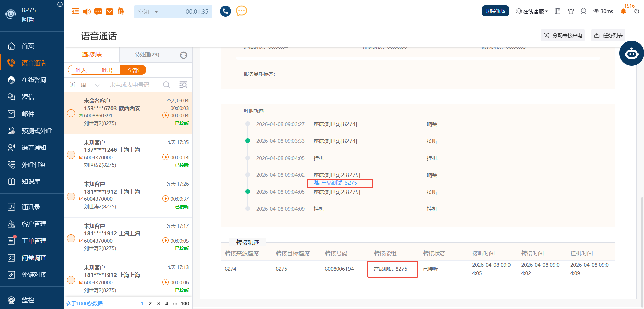This screenshot has width=644, height=309.
Task: Open the 近一周 time range dropdown
Action: (84, 85)
